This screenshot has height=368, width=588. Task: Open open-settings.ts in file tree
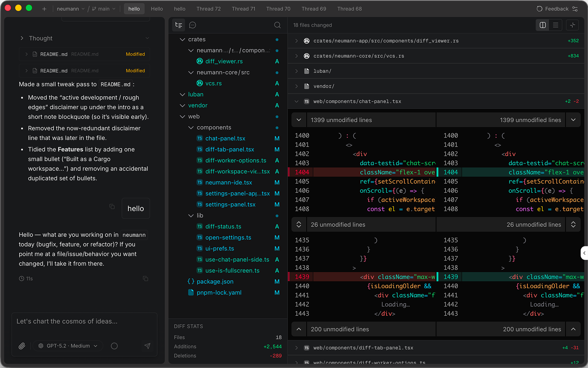click(x=228, y=238)
